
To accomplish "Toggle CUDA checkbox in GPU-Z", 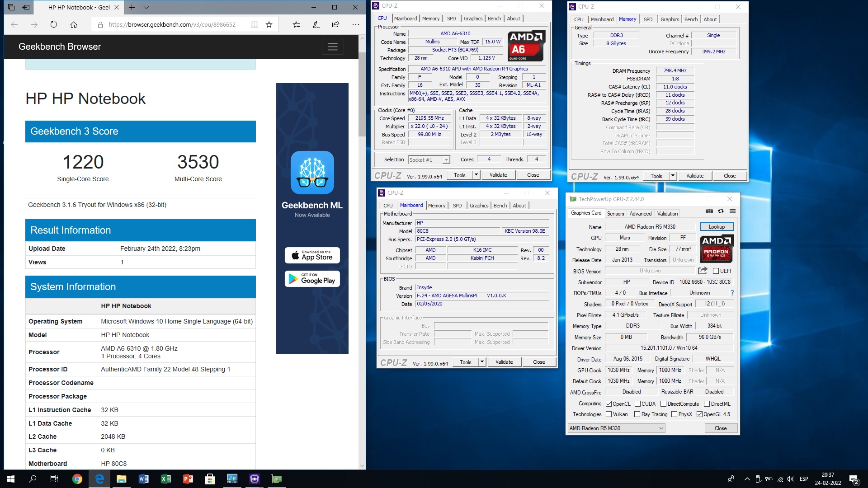I will click(x=637, y=404).
